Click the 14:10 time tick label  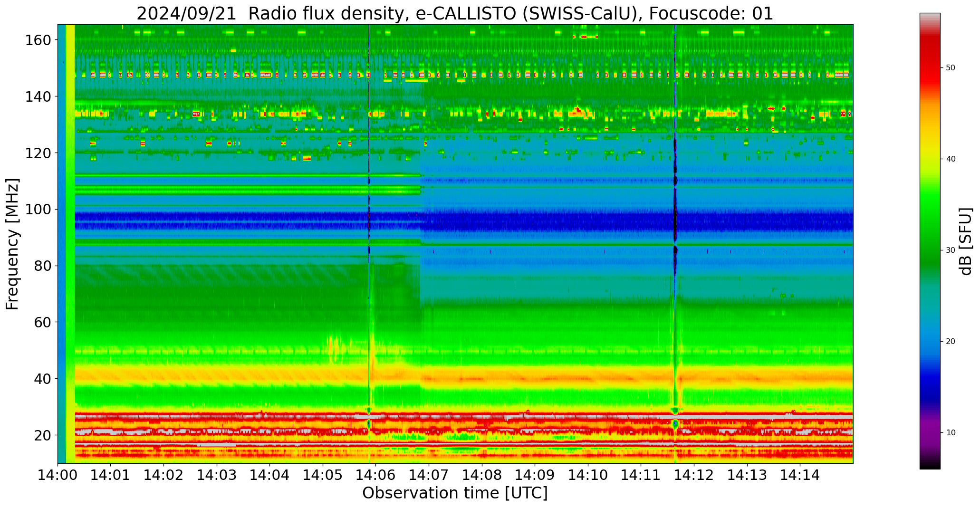(x=588, y=475)
